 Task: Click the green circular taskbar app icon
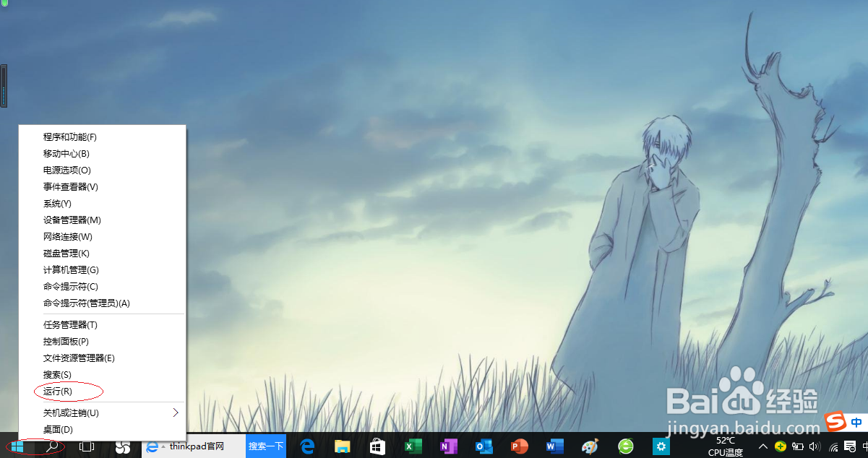pyautogui.click(x=626, y=447)
